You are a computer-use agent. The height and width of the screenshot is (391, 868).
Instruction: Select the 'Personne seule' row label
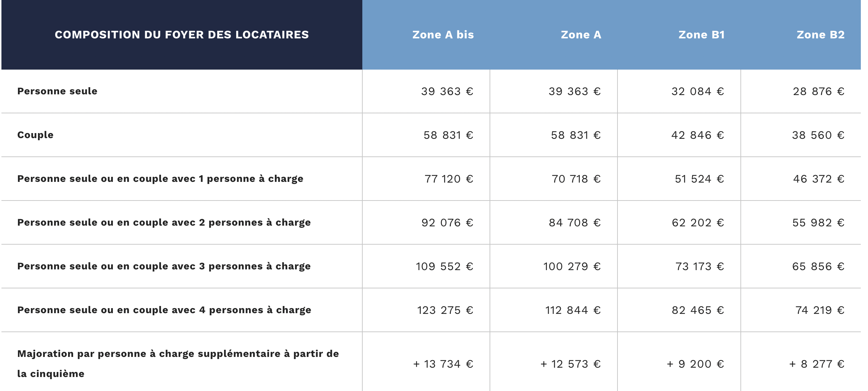[57, 91]
